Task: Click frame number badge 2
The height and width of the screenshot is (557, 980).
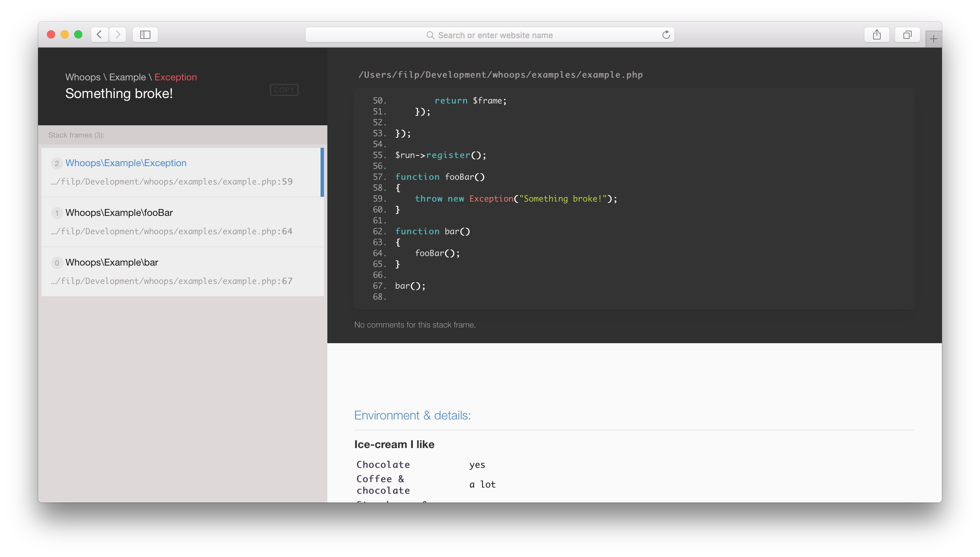Action: pos(56,163)
